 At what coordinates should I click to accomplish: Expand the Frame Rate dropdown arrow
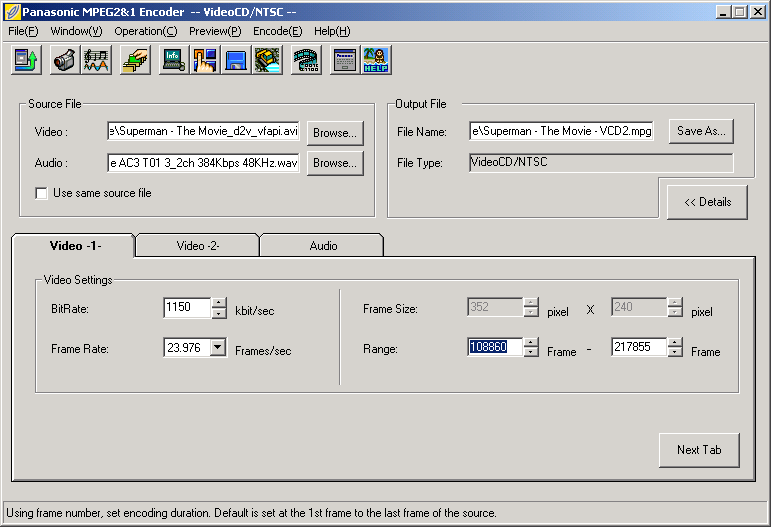218,348
